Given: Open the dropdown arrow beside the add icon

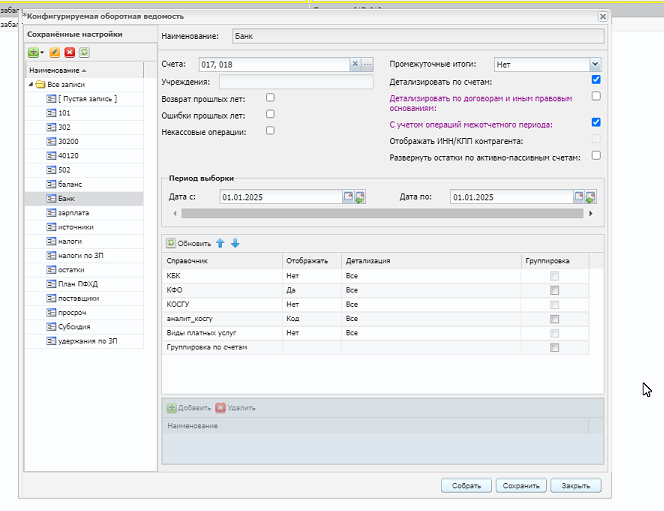Looking at the screenshot, I should [x=42, y=52].
